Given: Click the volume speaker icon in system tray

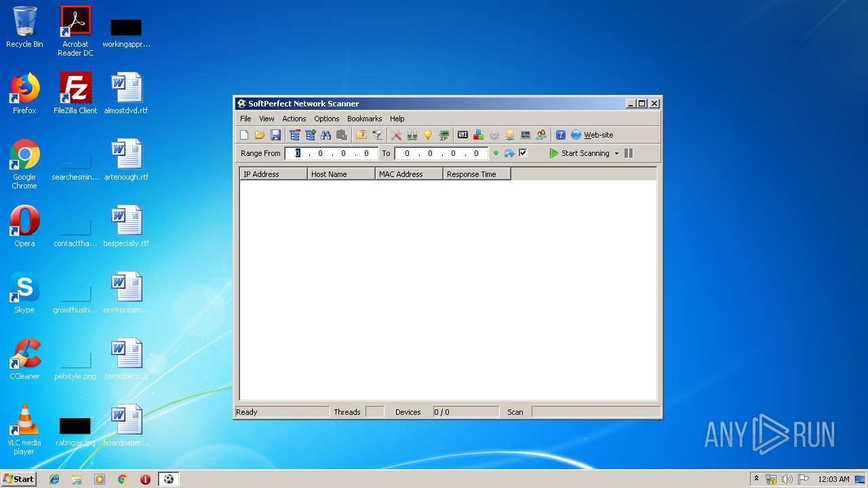Looking at the screenshot, I should coord(787,479).
